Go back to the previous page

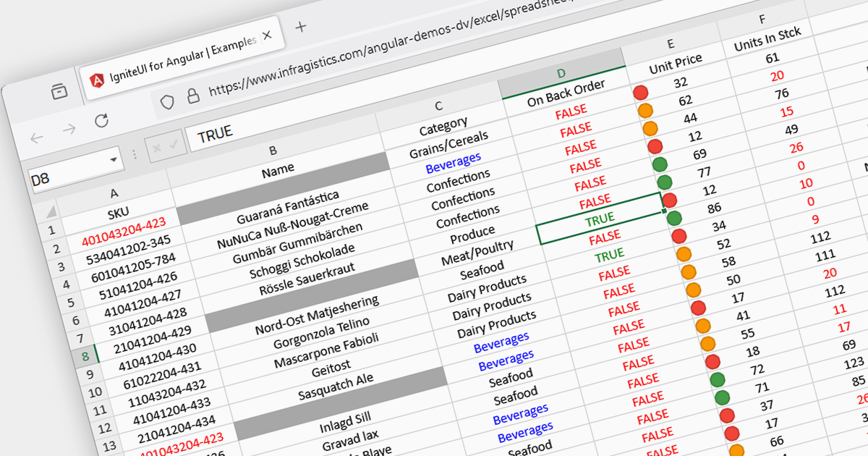tap(37, 137)
